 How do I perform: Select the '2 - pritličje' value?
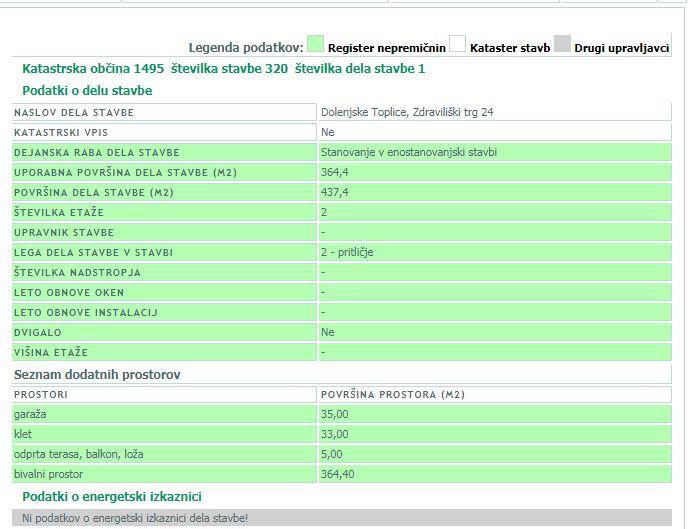347,252
